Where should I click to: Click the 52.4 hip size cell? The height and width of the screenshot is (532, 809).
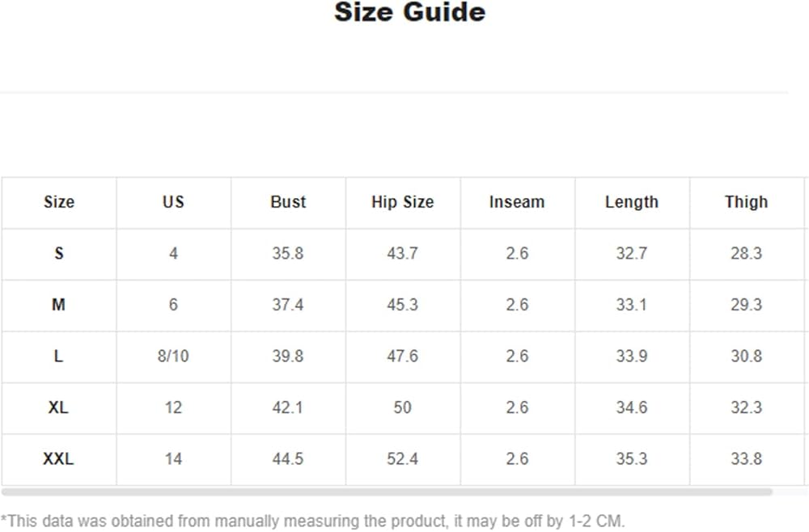(x=403, y=459)
